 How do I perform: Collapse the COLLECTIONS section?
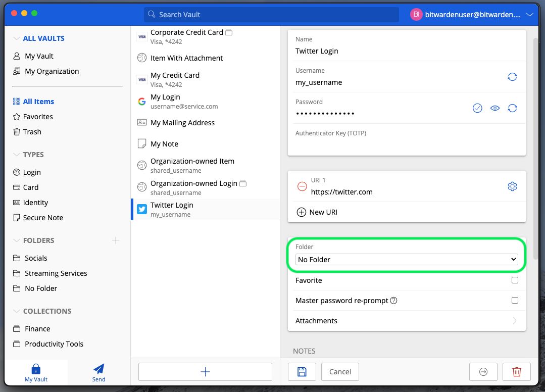tap(16, 311)
